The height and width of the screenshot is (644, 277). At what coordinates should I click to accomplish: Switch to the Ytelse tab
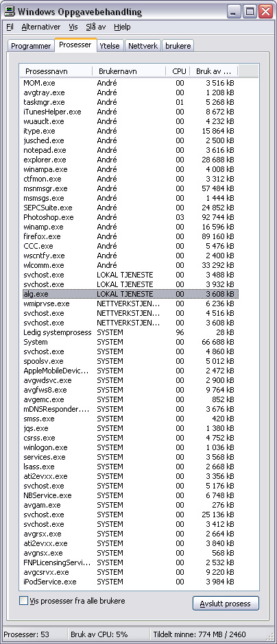coord(110,46)
